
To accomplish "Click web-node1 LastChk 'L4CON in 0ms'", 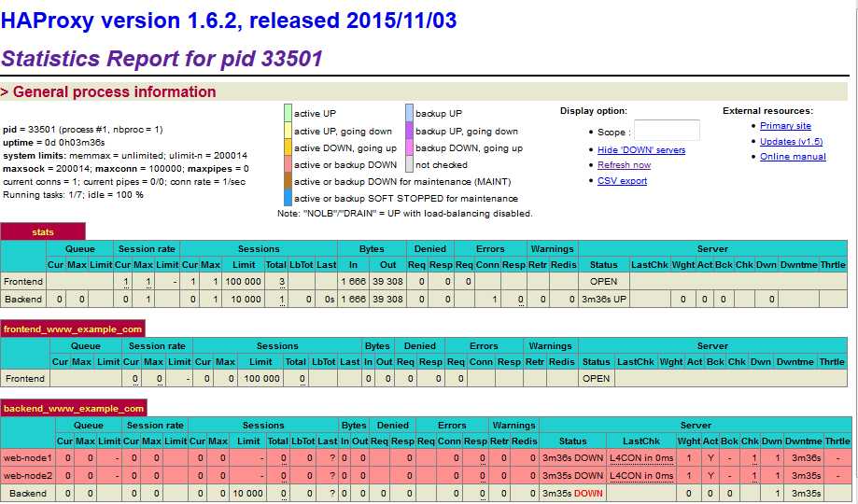I will [641, 458].
